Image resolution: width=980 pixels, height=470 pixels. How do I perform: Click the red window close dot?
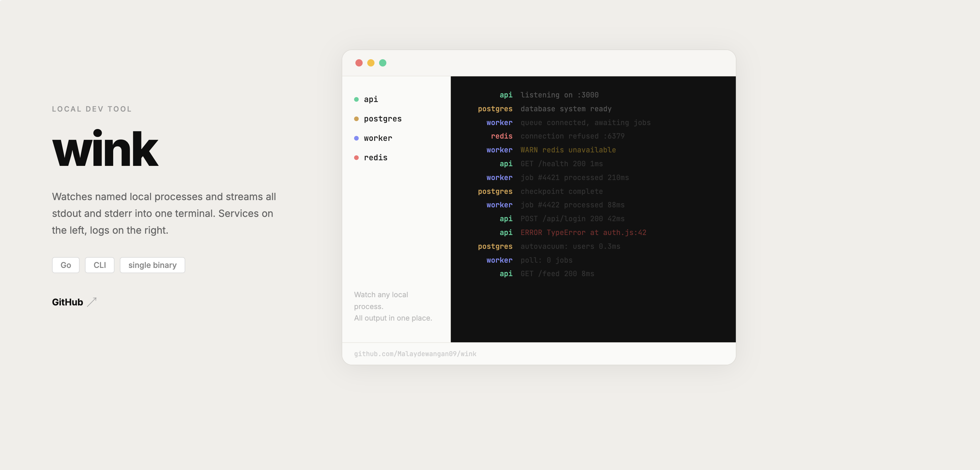[359, 63]
